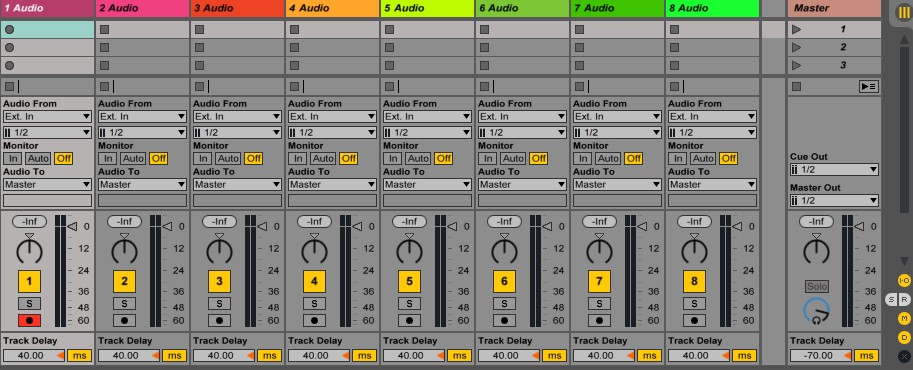Show In/Out section toggle I-O
This screenshot has width=913, height=370.
pos(904,281)
